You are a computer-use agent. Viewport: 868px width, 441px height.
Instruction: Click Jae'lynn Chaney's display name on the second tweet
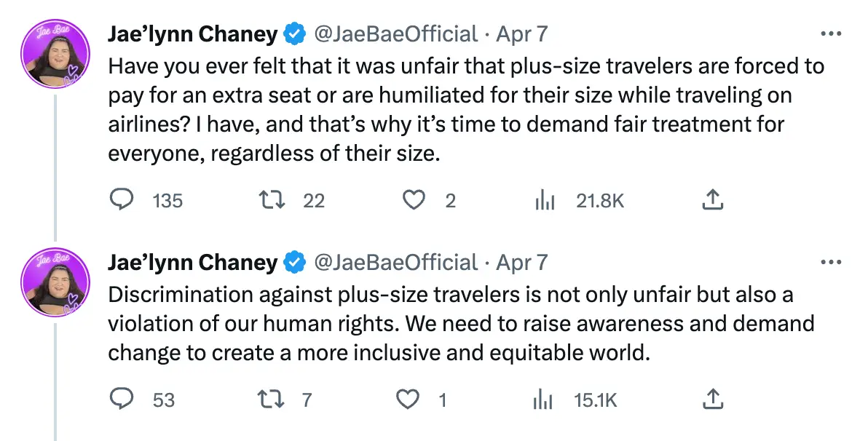192,262
